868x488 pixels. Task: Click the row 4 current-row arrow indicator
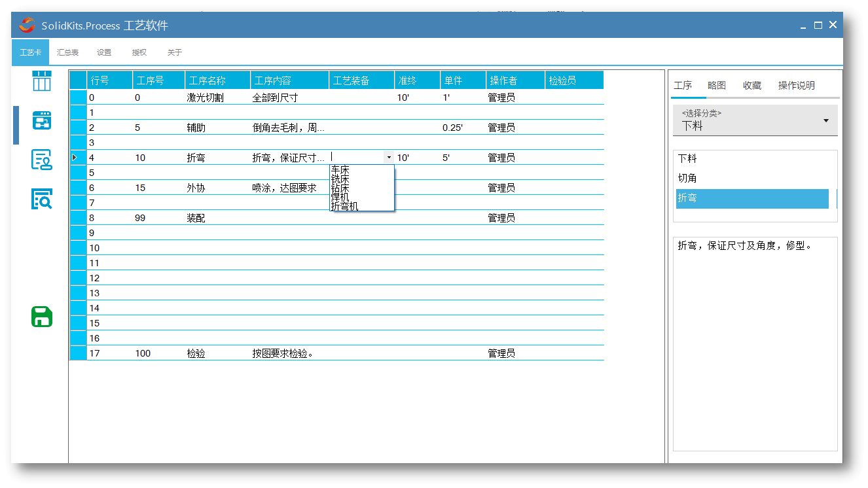(x=74, y=158)
